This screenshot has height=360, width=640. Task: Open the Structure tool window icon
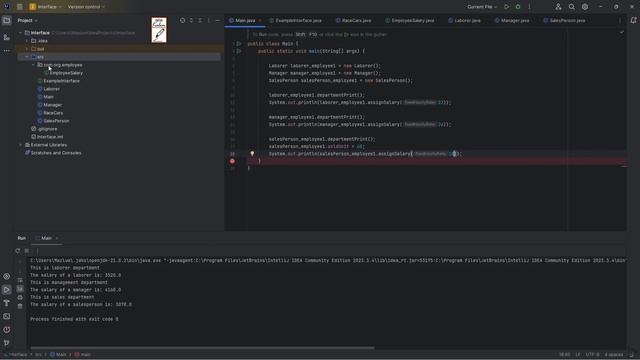point(7,37)
